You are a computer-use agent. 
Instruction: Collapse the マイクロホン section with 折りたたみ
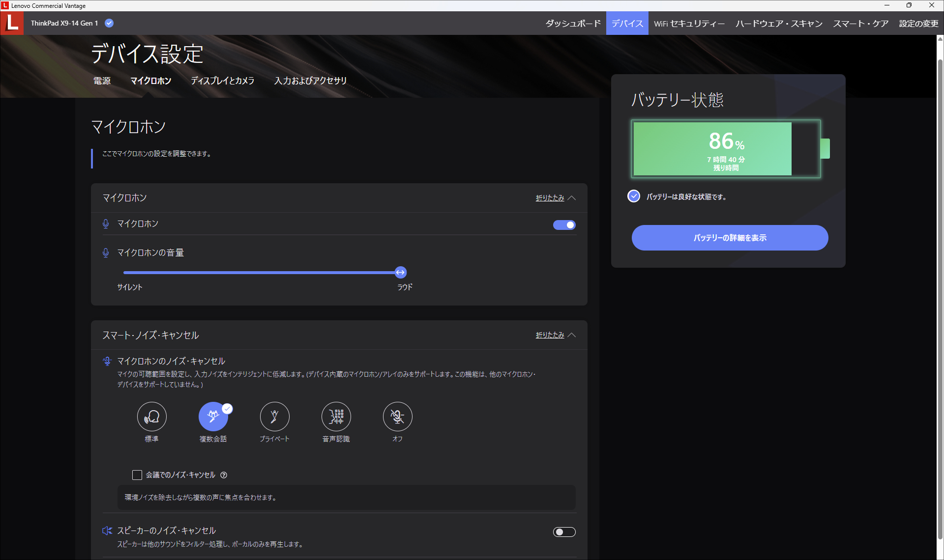[550, 198]
